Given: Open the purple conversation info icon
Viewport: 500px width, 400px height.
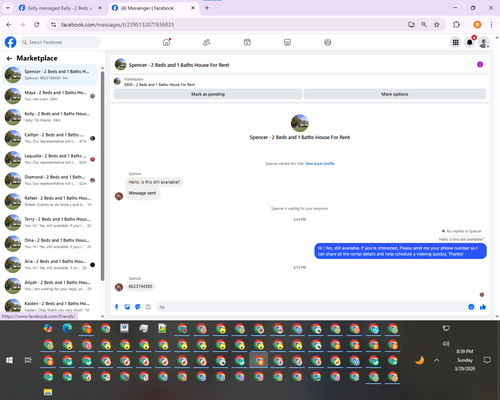Looking at the screenshot, I should coord(480,64).
